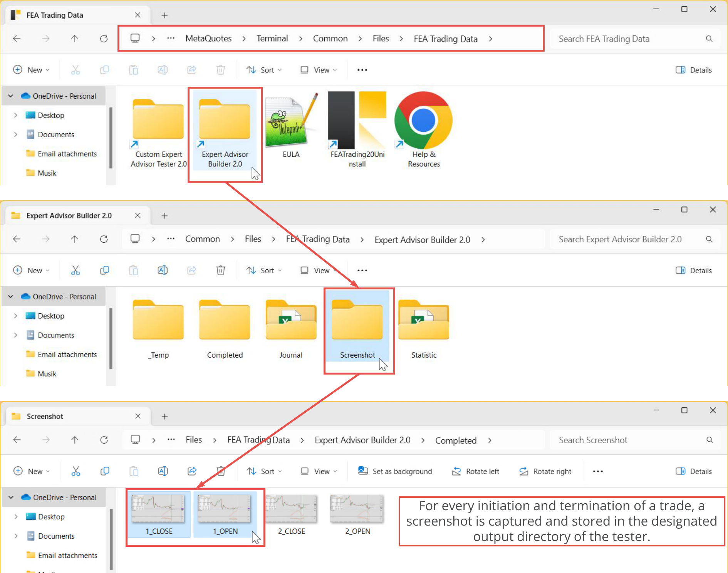Click Rotate left button
The image size is (728, 573).
coord(476,471)
